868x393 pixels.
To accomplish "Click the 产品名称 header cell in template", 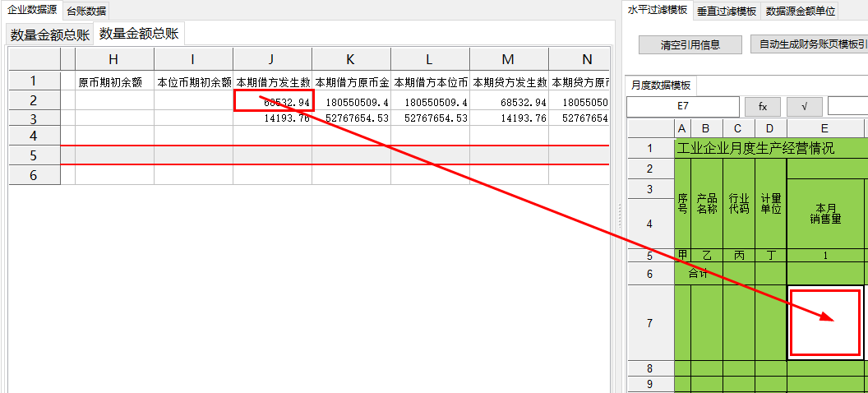I will coord(706,204).
